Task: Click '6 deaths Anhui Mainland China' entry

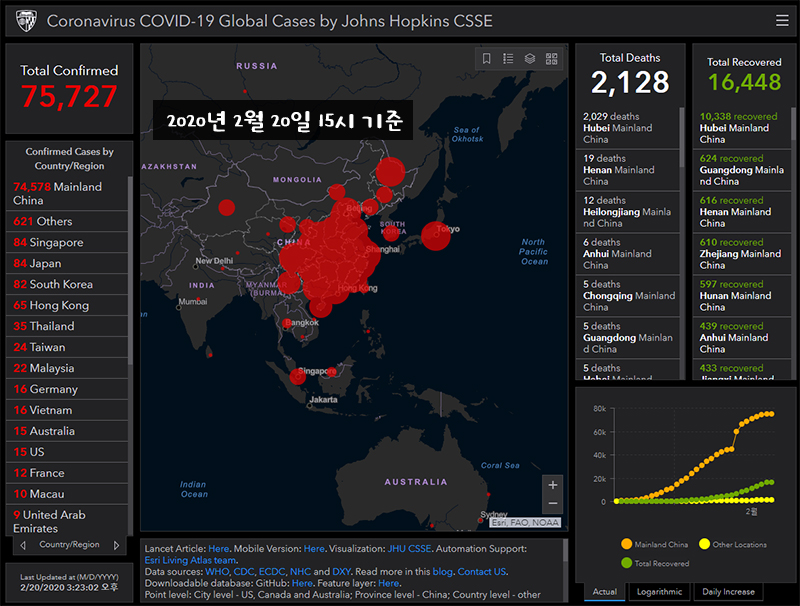Action: 628,254
